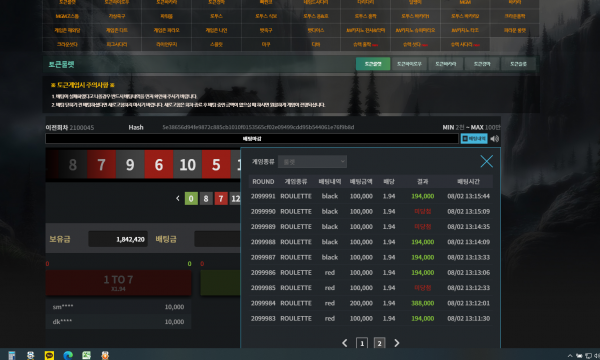The width and height of the screenshot is (600, 360).
Task: Show earlier roulette results with left arrow
Action: pyautogui.click(x=178, y=198)
